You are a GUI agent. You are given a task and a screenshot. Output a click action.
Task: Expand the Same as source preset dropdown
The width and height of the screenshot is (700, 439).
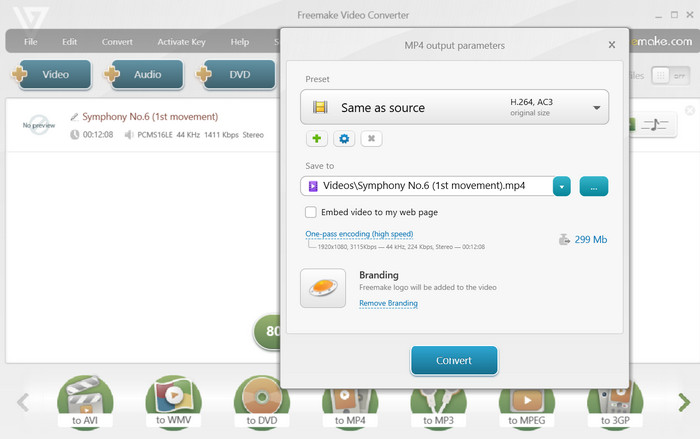coord(596,108)
